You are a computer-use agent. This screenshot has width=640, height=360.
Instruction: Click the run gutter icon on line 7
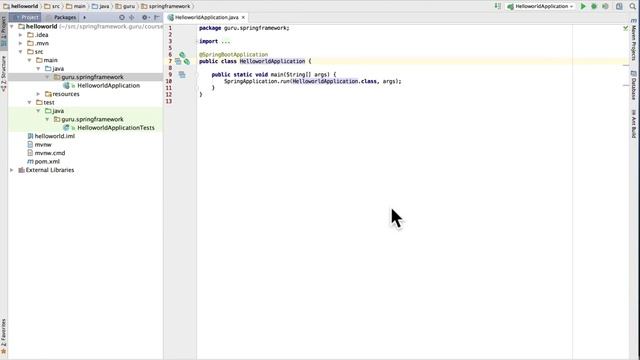pyautogui.click(x=178, y=62)
